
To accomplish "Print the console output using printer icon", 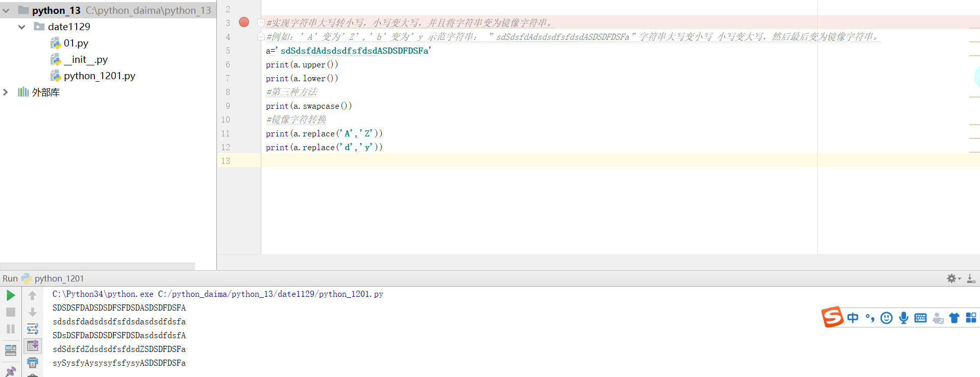I will (x=33, y=363).
